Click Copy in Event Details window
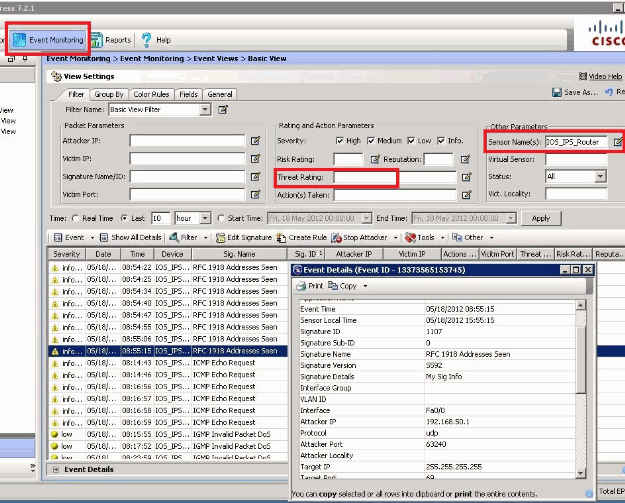Screen dimensions: 625x503 342,286
